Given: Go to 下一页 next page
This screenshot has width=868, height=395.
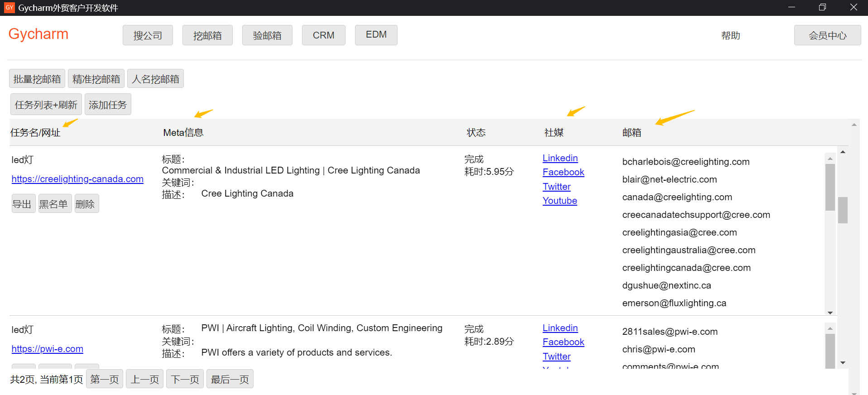Looking at the screenshot, I should [185, 379].
